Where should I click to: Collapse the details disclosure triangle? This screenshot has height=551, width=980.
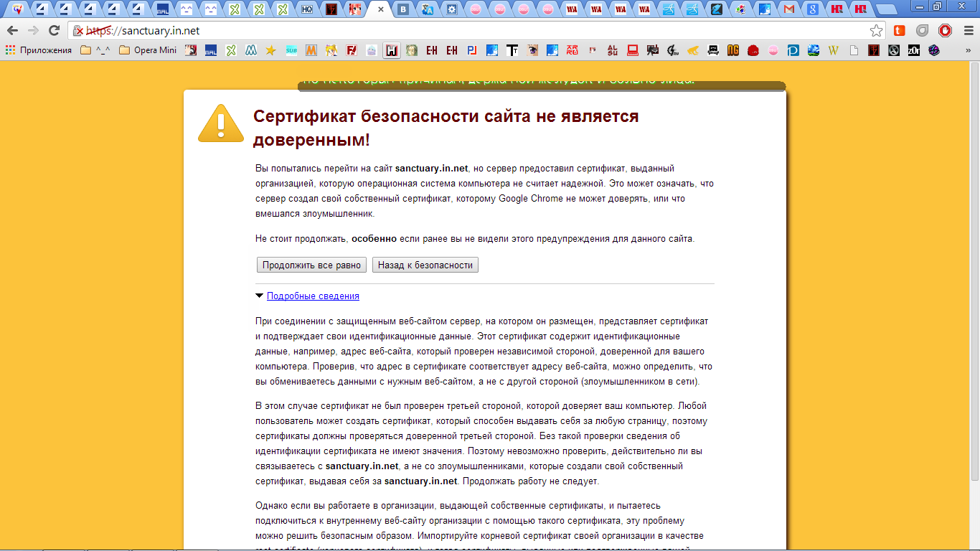click(x=260, y=296)
